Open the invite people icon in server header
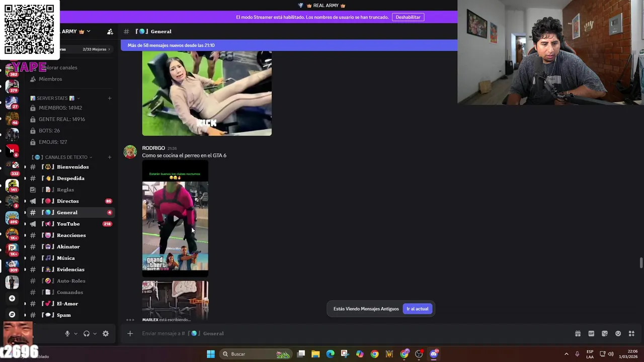This screenshot has width=644, height=362. coord(110,31)
